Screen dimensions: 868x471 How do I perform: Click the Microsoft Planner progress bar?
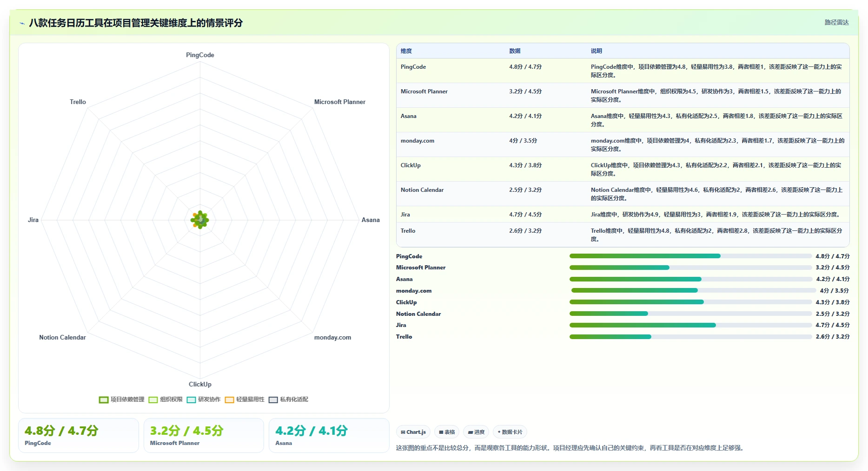690,268
